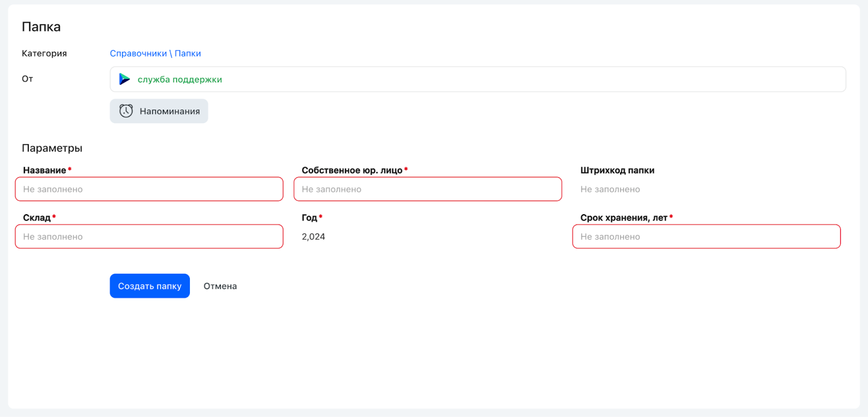This screenshot has width=868, height=417.
Task: Open the Напоминания reminders button
Action: (159, 111)
